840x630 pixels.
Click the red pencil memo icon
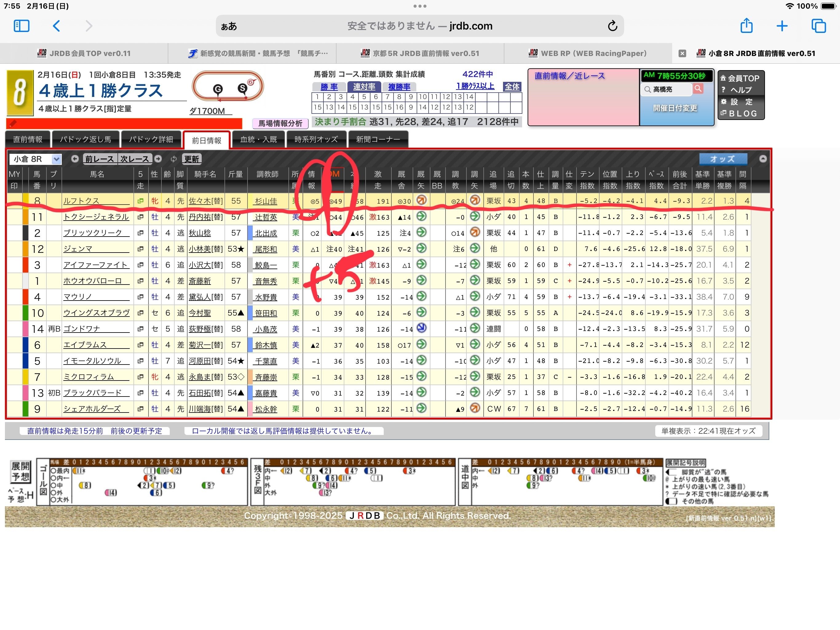(13, 123)
